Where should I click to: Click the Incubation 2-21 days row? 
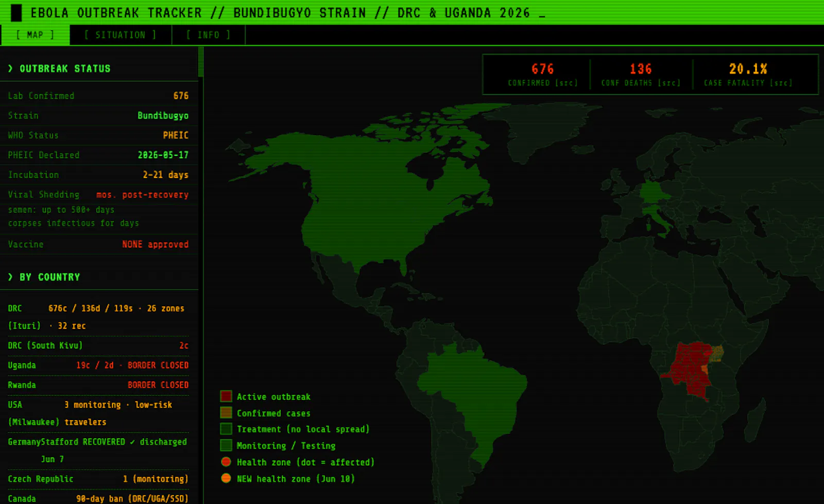tap(98, 175)
